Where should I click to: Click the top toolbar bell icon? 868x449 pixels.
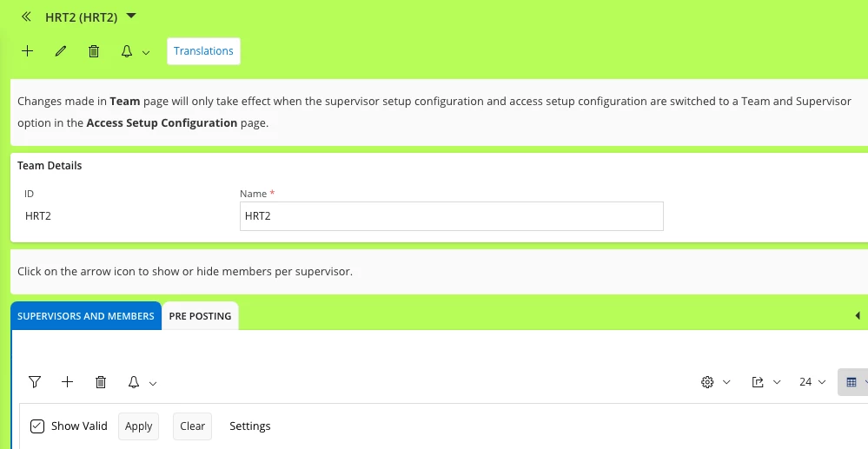click(x=127, y=51)
